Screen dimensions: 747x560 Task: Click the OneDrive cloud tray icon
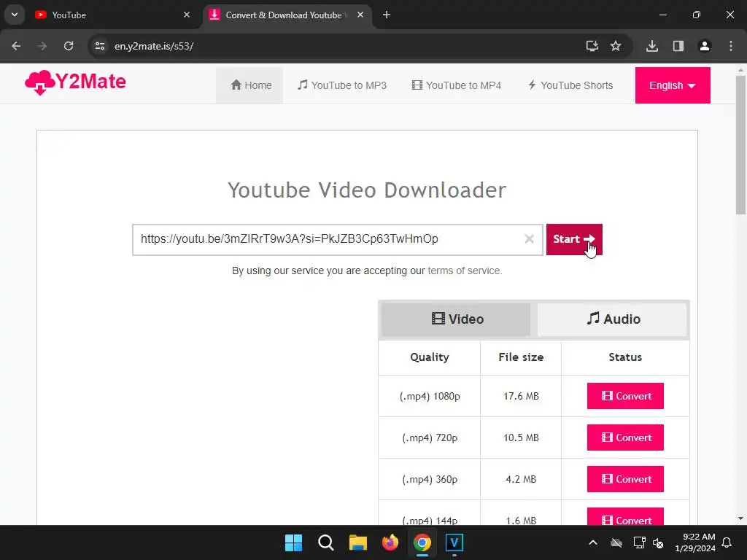tap(616, 542)
